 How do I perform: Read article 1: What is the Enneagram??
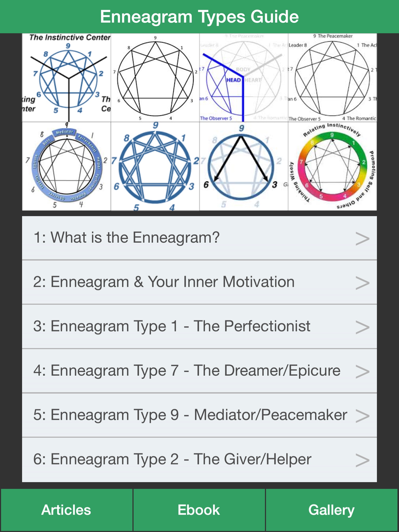(127, 237)
